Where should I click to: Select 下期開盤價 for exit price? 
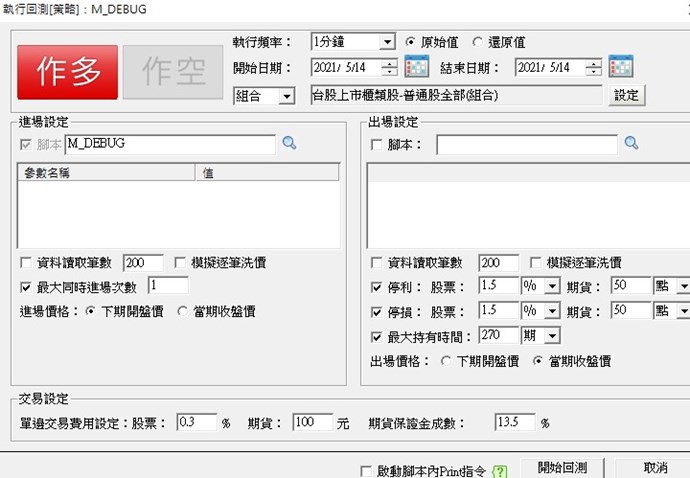tap(446, 361)
